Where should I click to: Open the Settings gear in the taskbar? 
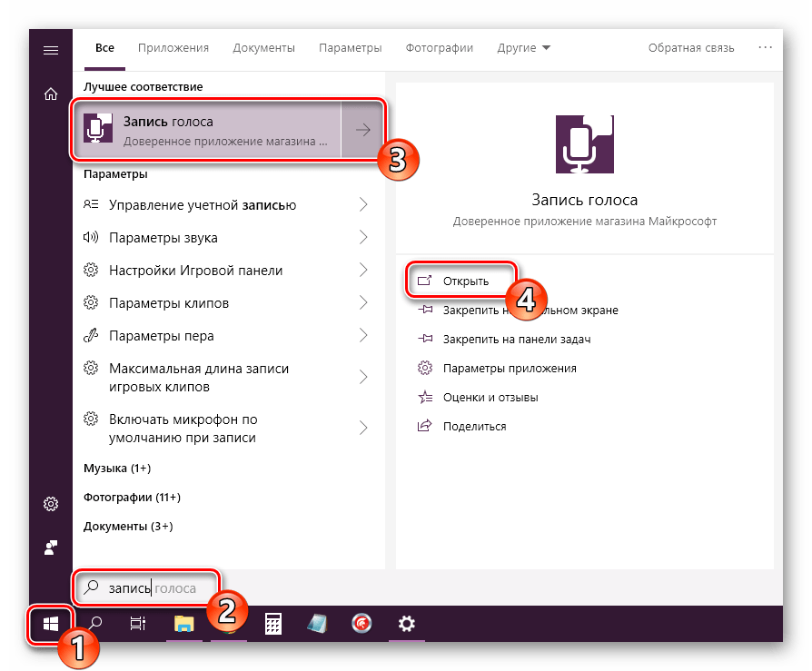(406, 625)
